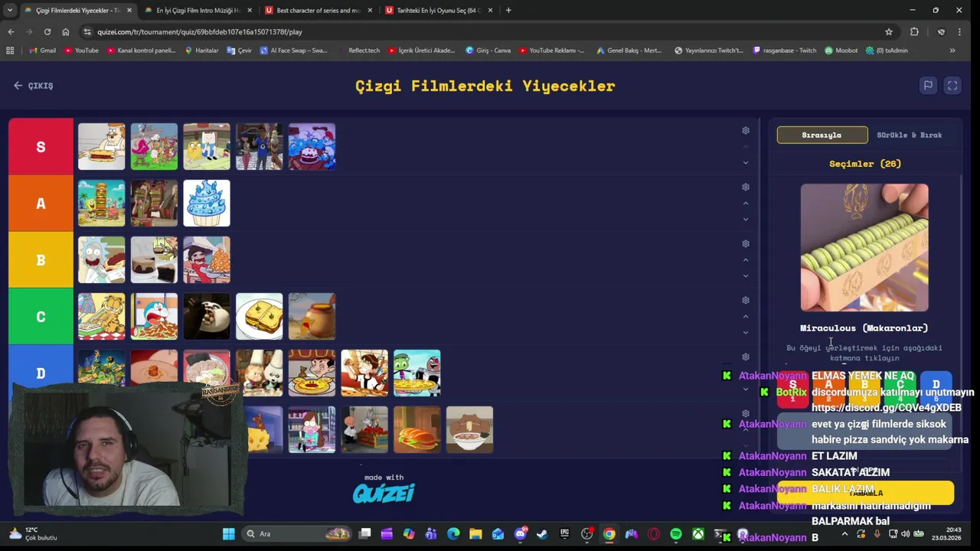
Task: Switch to Tarihteki En İyi Oyunu Seç tab
Action: [x=438, y=11]
